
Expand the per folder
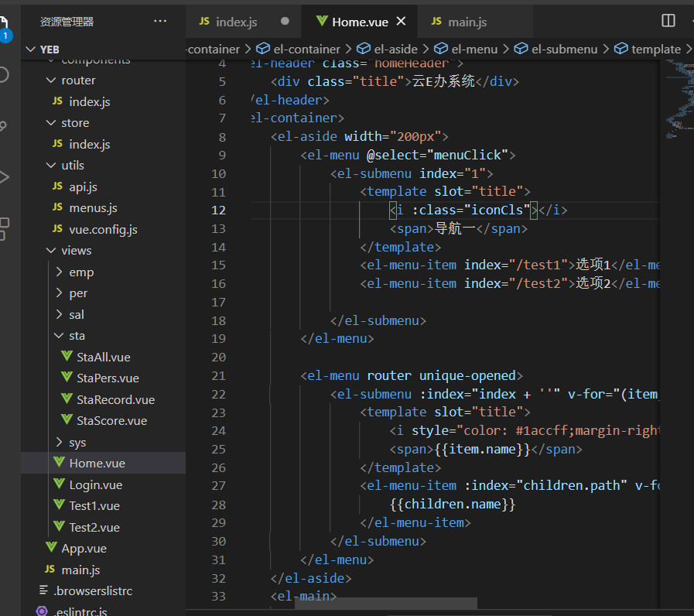[59, 293]
